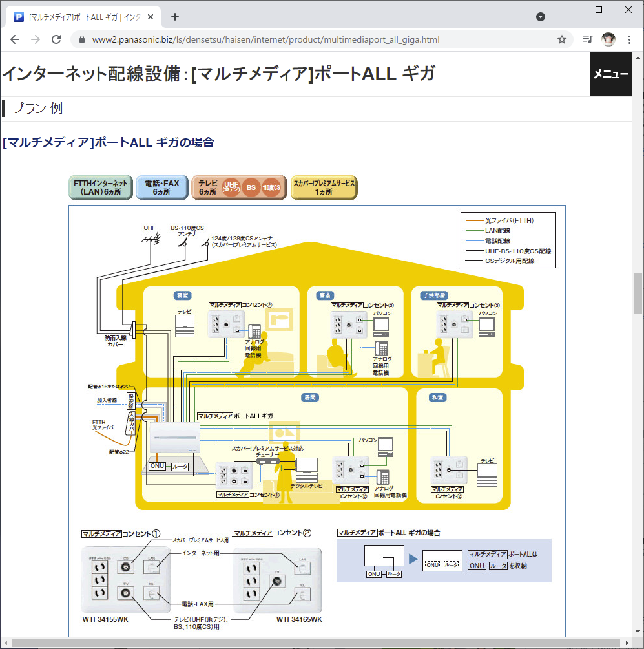Image resolution: width=644 pixels, height=649 pixels.
Task: Open the black メニュー button
Action: (x=610, y=74)
